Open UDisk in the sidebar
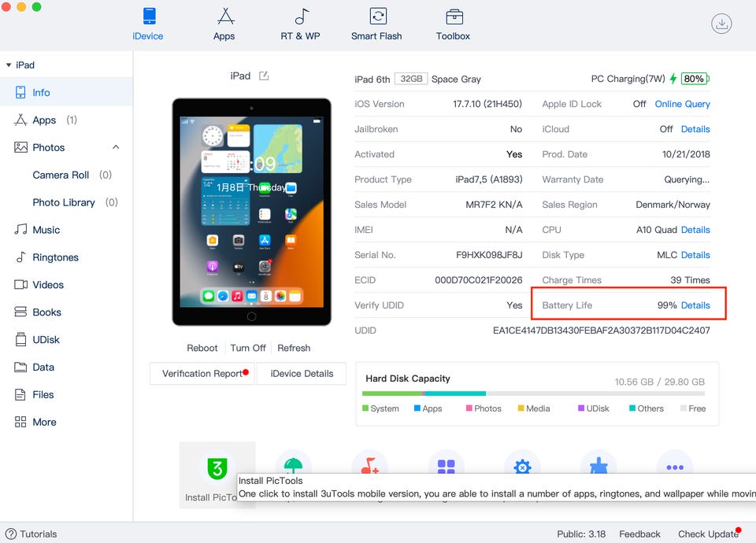Image resolution: width=756 pixels, height=543 pixels. point(66,340)
